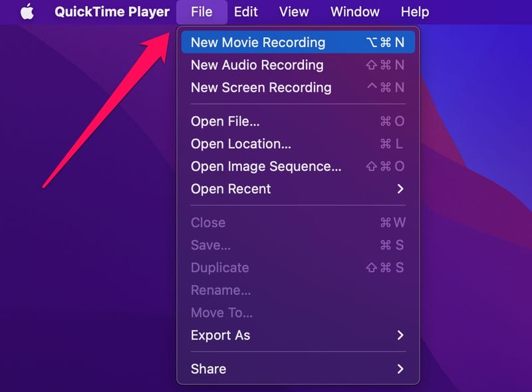Open the Apple logo menu
The height and width of the screenshot is (392, 532).
(27, 12)
